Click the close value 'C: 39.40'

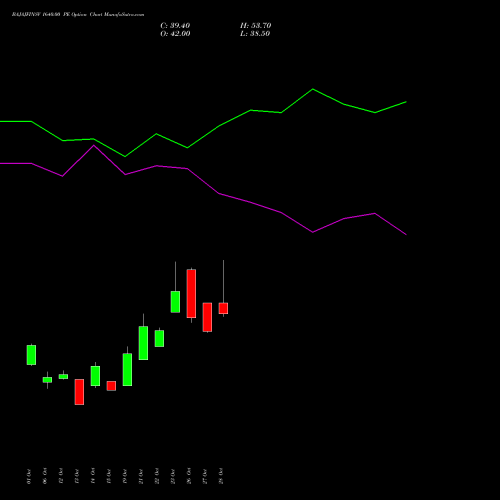coord(175,26)
